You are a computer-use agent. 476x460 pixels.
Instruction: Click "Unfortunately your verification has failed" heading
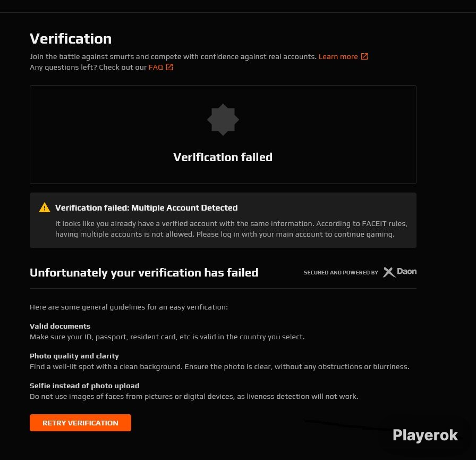(x=144, y=273)
